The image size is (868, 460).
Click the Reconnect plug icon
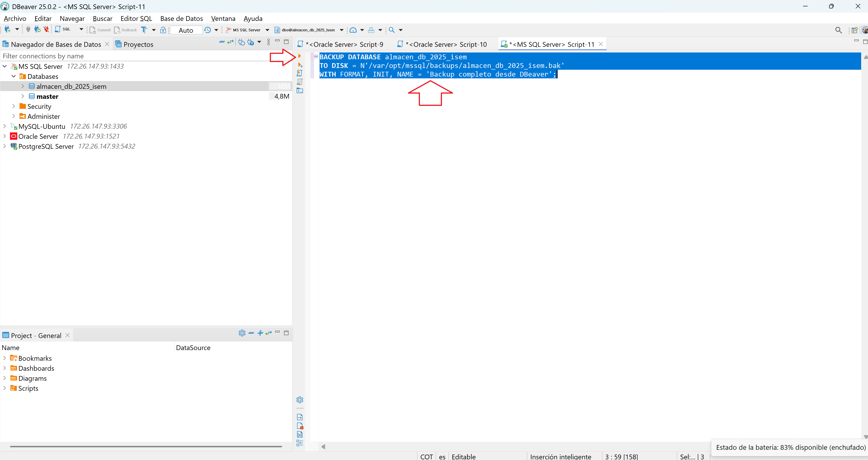tap(37, 30)
